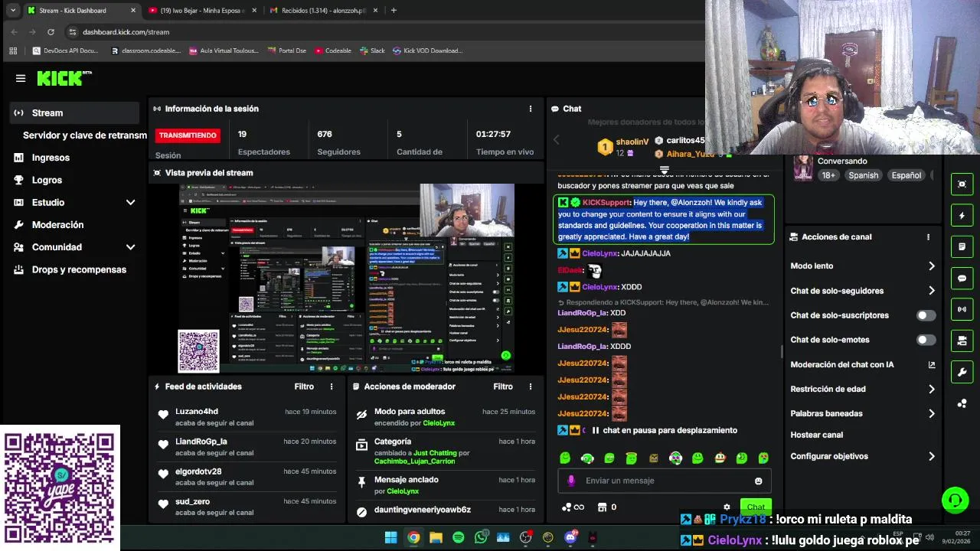
Task: Open Ingresos in the sidebar
Action: (x=51, y=158)
